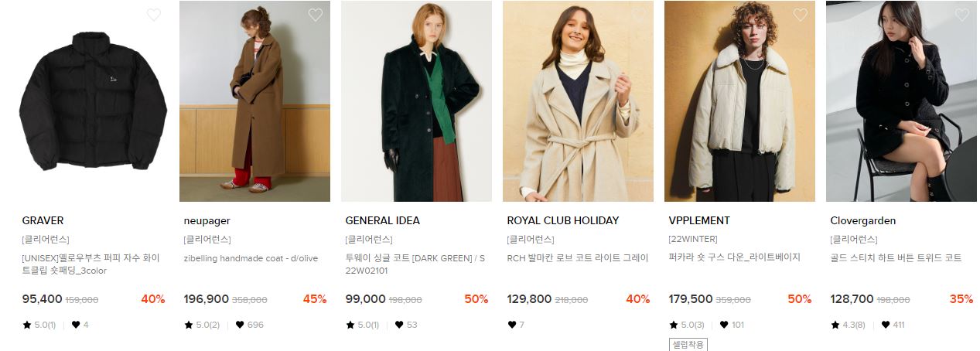Viewport: 980px width, 351px height.
Task: Click black heart likes icon showing 101
Action: 724,325
